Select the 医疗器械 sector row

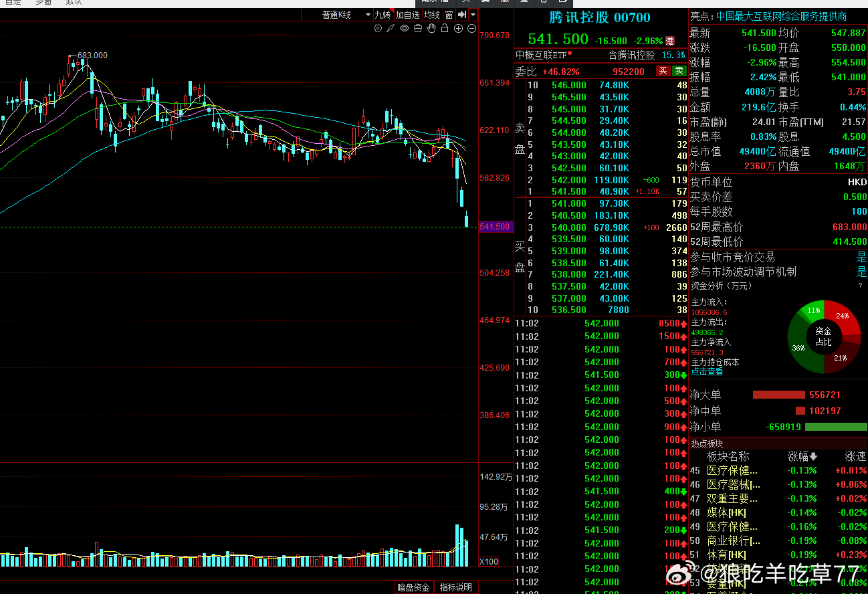tap(778, 484)
